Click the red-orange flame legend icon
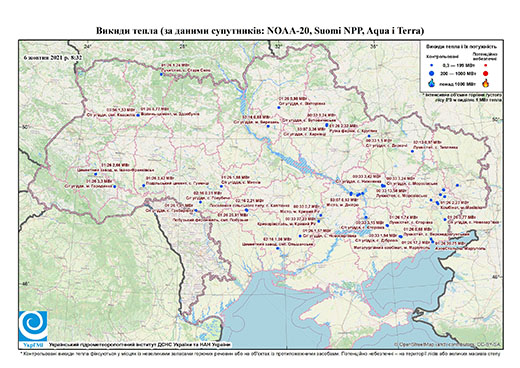520x368 pixels. [x=486, y=83]
